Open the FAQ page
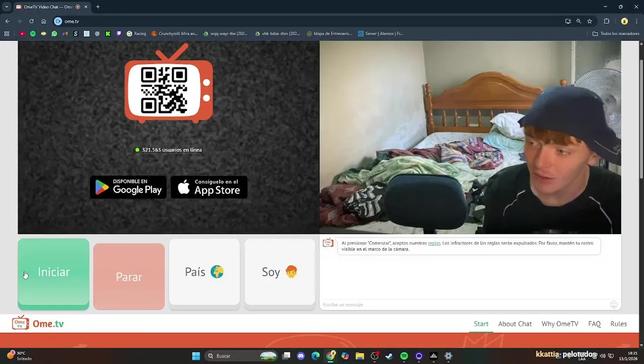 tap(594, 324)
